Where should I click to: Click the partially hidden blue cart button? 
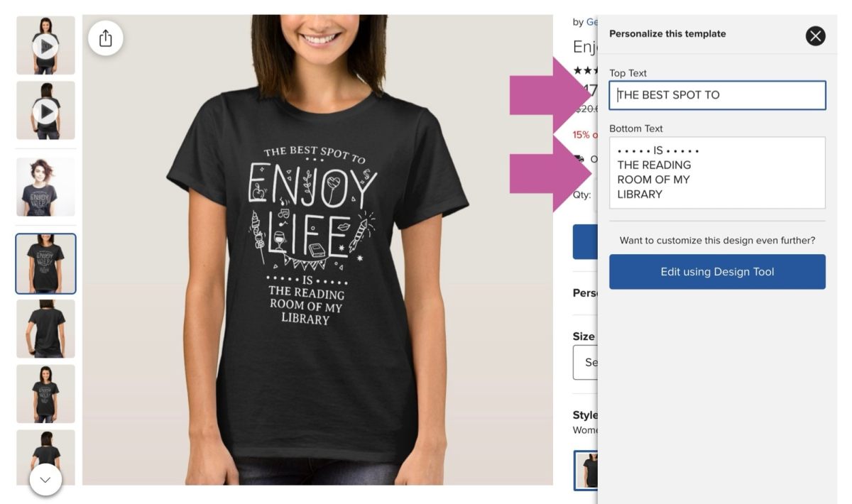(x=586, y=241)
